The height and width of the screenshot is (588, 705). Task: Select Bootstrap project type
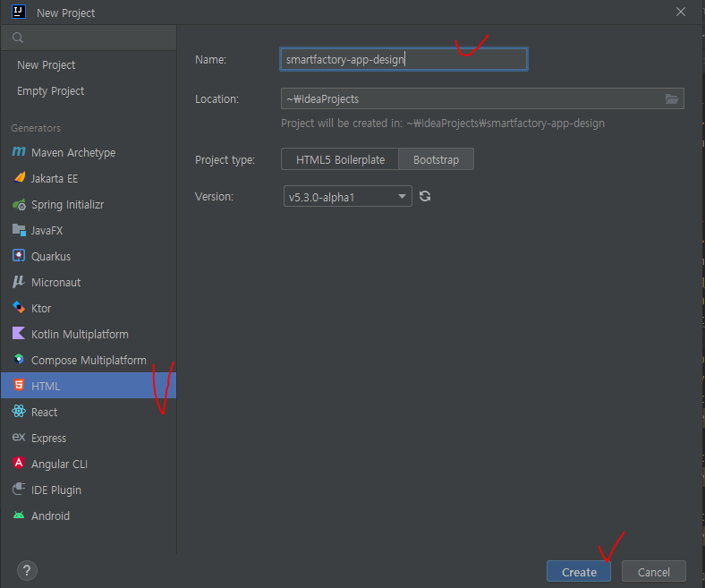[436, 159]
